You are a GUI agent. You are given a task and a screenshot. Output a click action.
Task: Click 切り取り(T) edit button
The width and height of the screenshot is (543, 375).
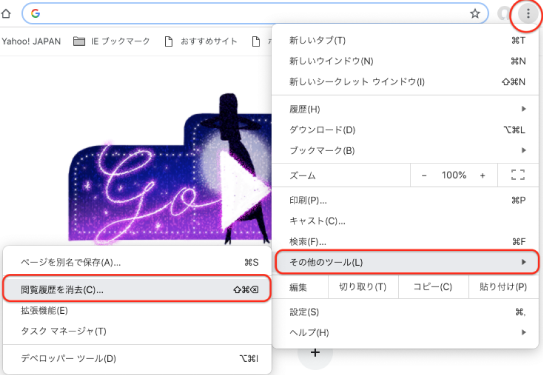click(363, 287)
